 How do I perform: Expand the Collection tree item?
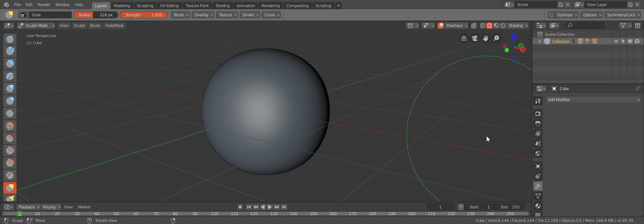tap(540, 41)
